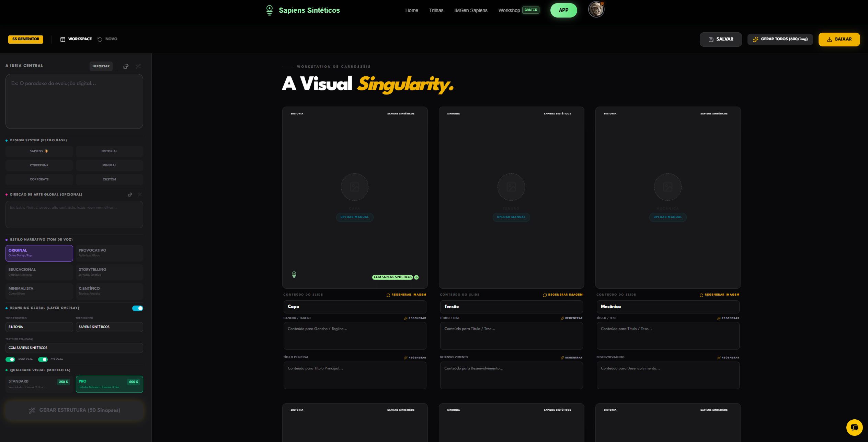Choose the Provocativo narrative style

pyautogui.click(x=109, y=253)
